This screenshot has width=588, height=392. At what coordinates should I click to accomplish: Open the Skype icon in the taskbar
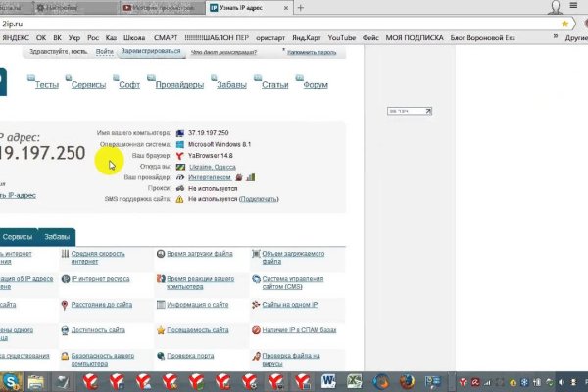(x=11, y=380)
